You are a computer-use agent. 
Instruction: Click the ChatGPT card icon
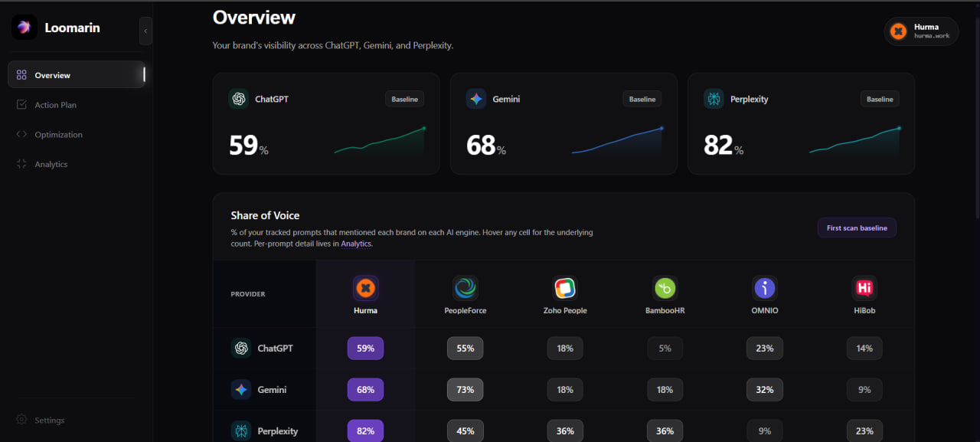point(239,99)
